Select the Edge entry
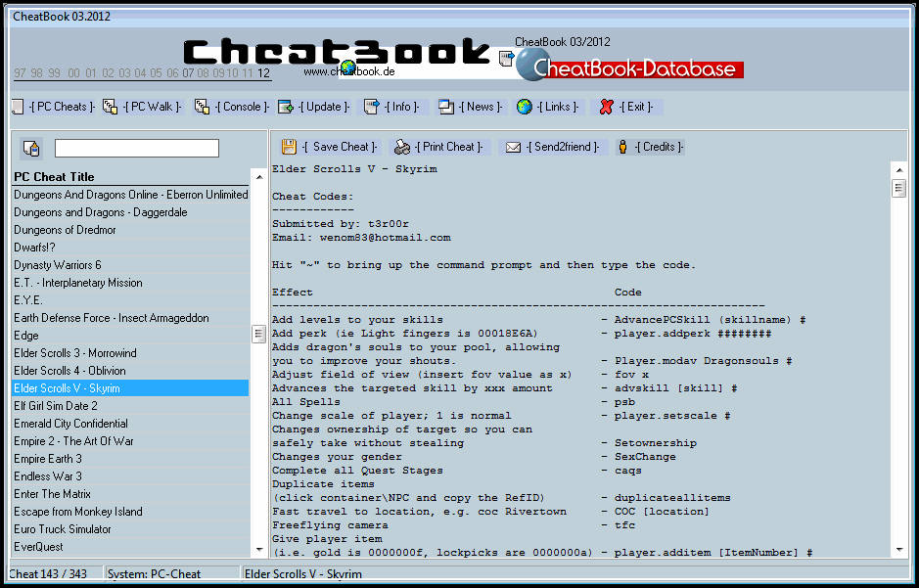This screenshot has width=919, height=588. (x=131, y=335)
